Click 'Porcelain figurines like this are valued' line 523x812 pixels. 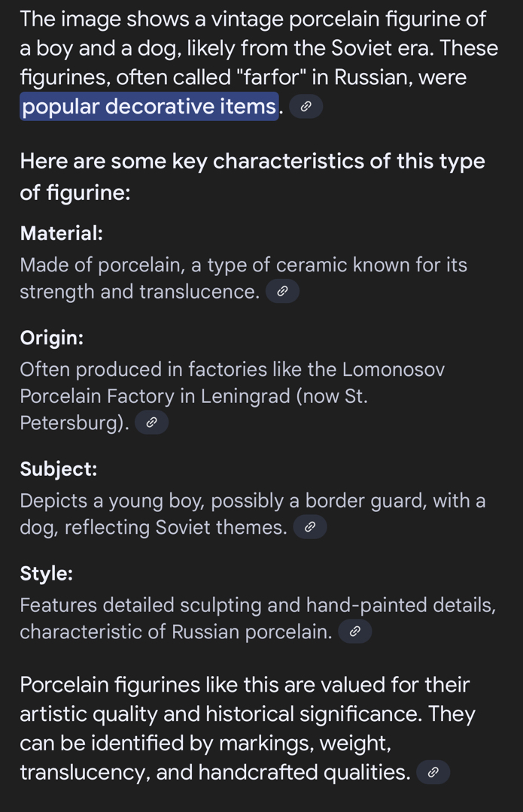245,685
